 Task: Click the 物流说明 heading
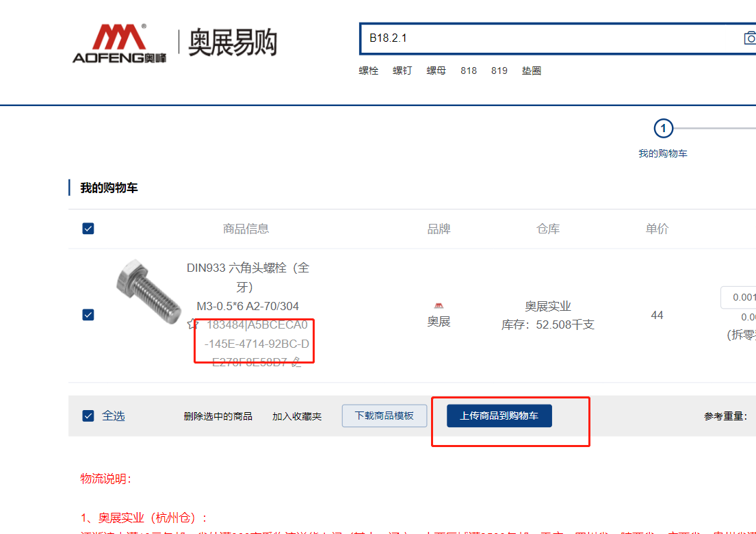105,479
